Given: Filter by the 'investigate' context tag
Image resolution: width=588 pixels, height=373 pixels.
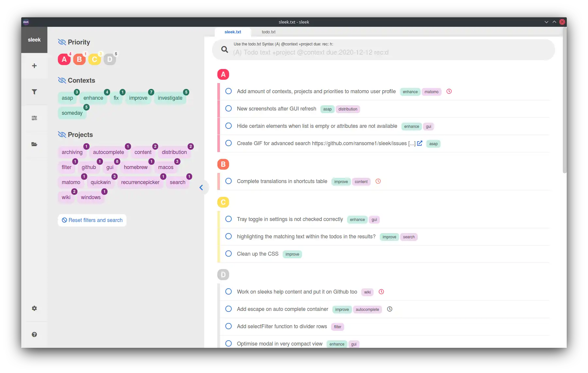Looking at the screenshot, I should point(170,98).
